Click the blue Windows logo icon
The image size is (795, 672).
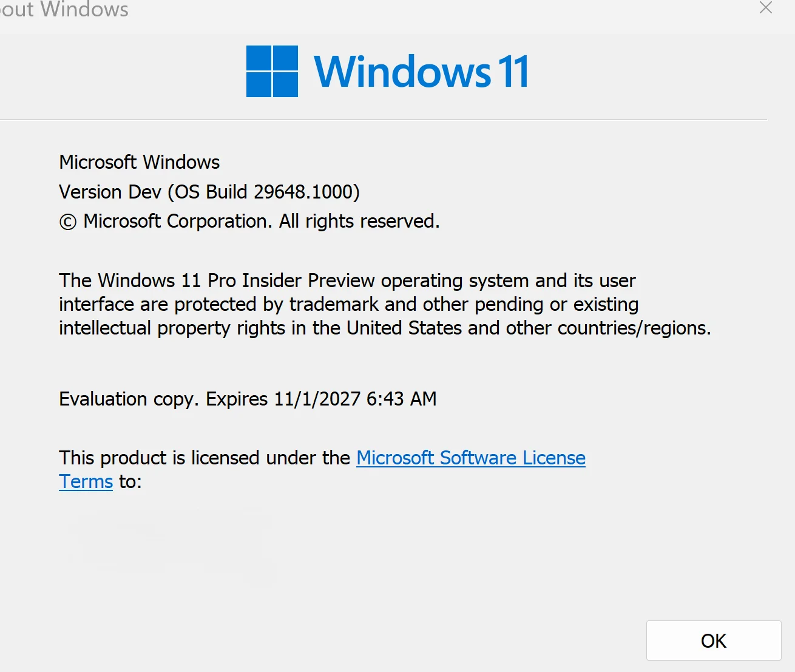pos(272,71)
